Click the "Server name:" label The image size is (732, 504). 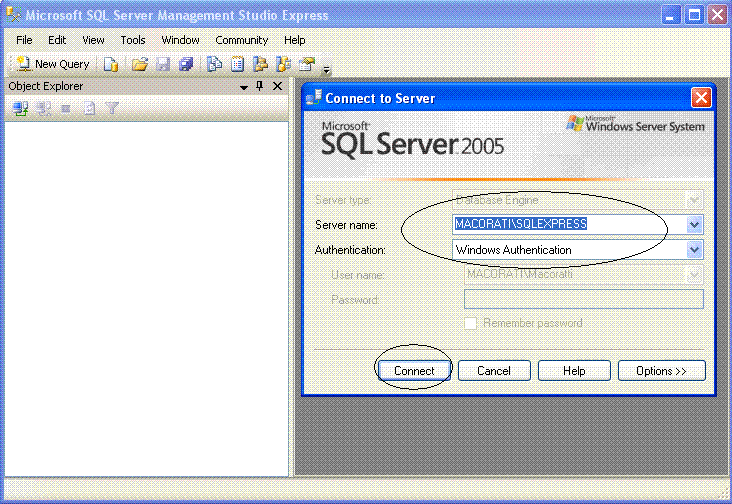tap(346, 225)
